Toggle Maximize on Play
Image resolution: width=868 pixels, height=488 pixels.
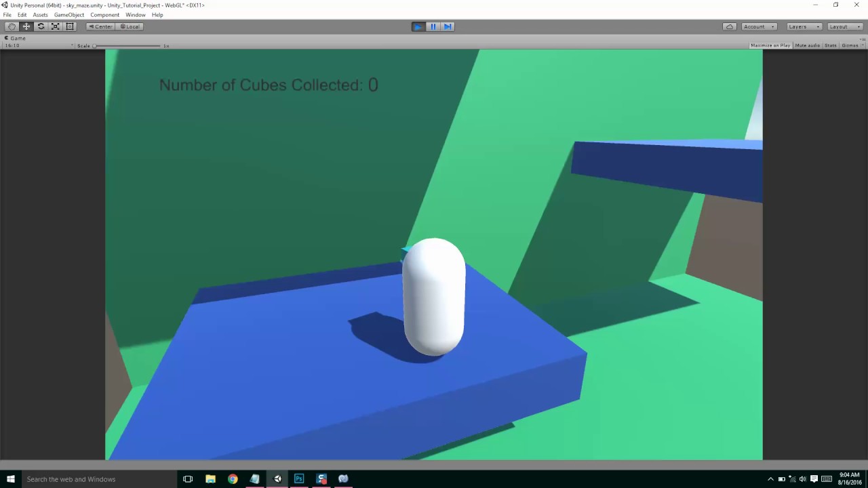tap(770, 45)
